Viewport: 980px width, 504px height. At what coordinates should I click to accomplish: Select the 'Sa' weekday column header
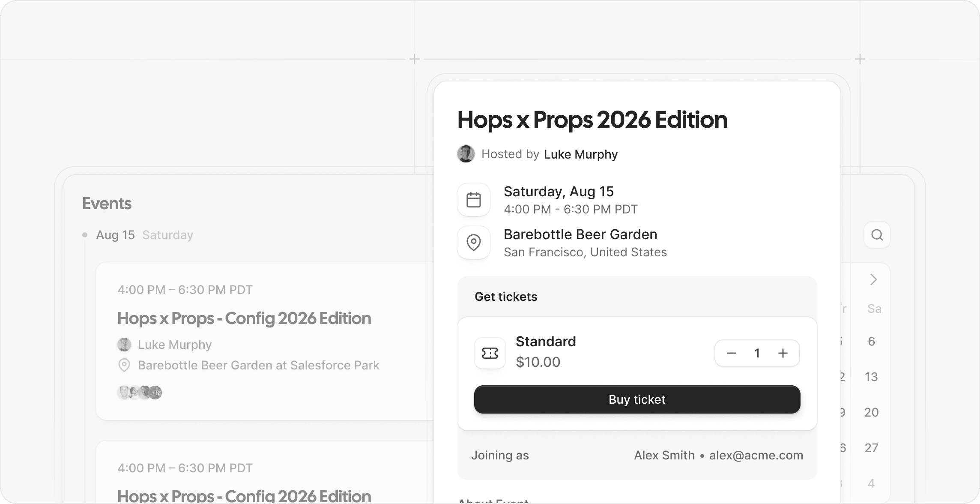tap(874, 309)
